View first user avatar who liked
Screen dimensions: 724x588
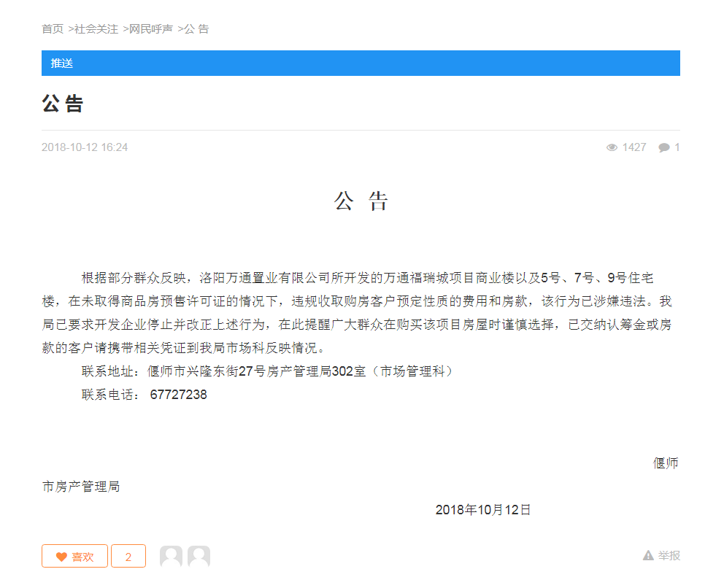(171, 556)
